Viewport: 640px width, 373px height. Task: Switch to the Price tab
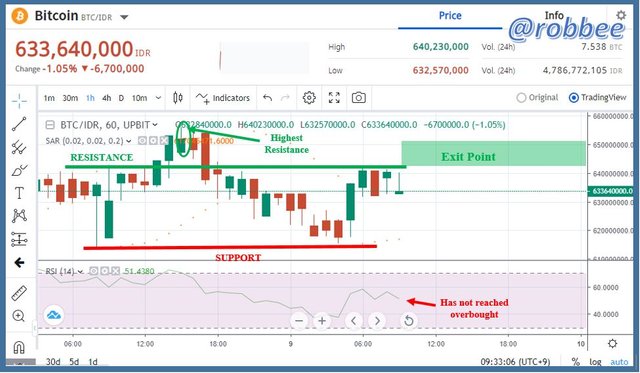pyautogui.click(x=450, y=16)
